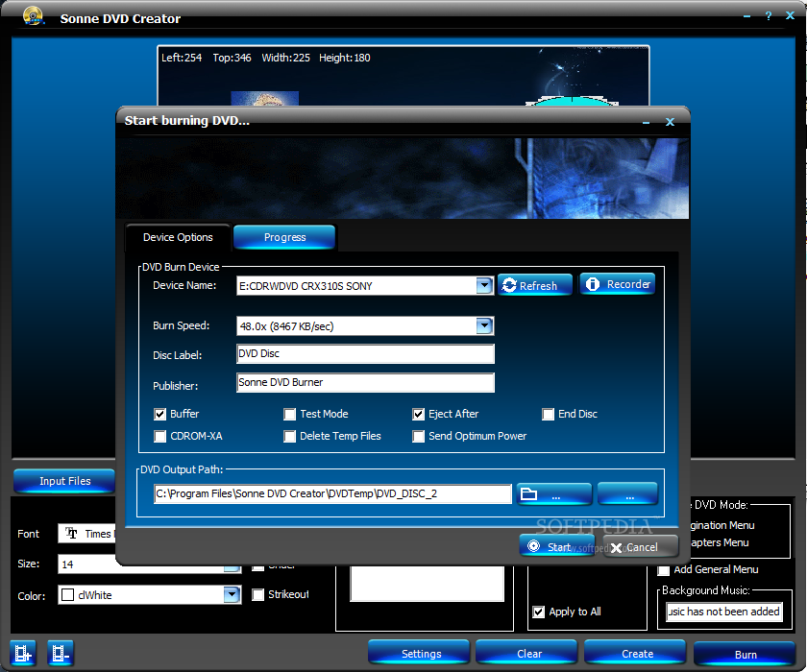Toggle Apply to All checkbox in main window
The height and width of the screenshot is (672, 807).
coord(538,612)
